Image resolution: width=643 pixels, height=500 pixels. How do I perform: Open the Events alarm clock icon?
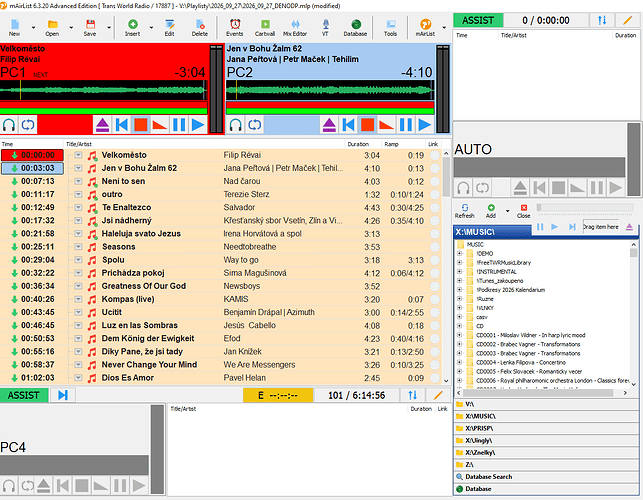tap(235, 27)
